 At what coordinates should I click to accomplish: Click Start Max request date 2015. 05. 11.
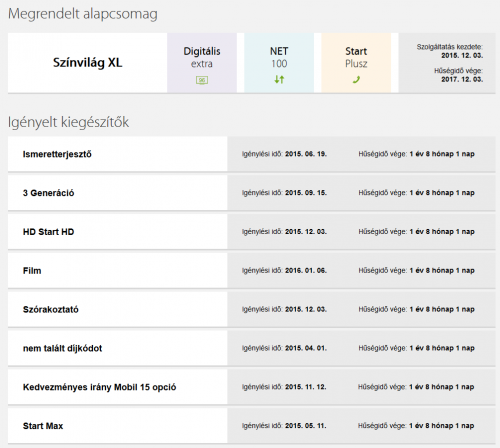click(306, 426)
